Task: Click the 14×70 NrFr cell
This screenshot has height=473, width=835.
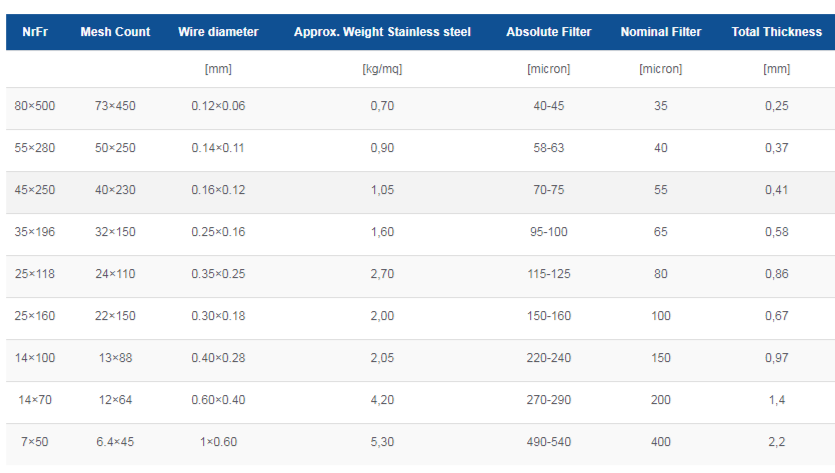Action: (35, 400)
